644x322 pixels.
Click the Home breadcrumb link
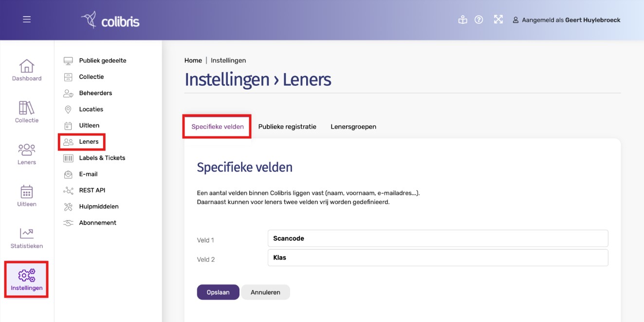pyautogui.click(x=193, y=60)
